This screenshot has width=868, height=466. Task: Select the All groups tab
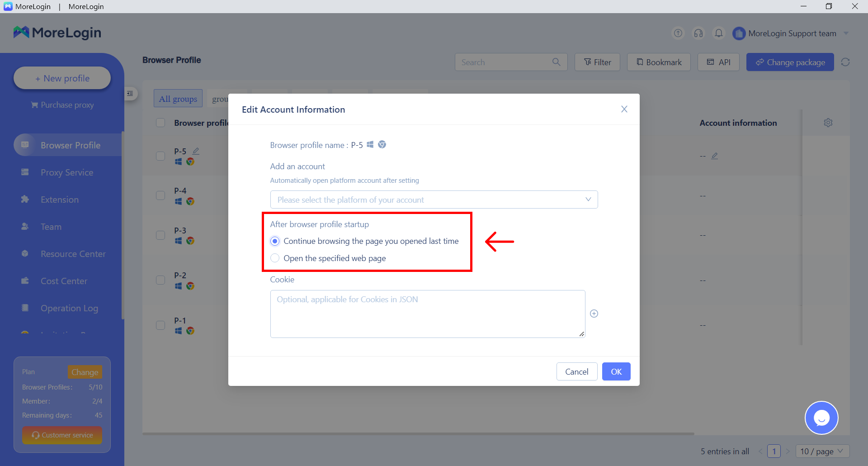pyautogui.click(x=178, y=99)
